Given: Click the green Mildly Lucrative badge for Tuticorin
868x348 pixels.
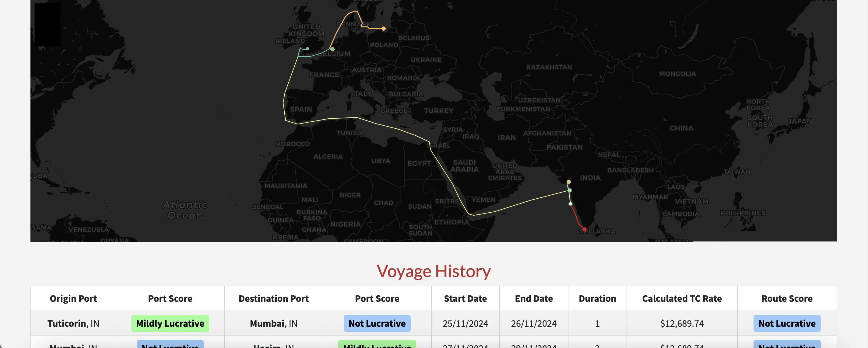Looking at the screenshot, I should [170, 323].
